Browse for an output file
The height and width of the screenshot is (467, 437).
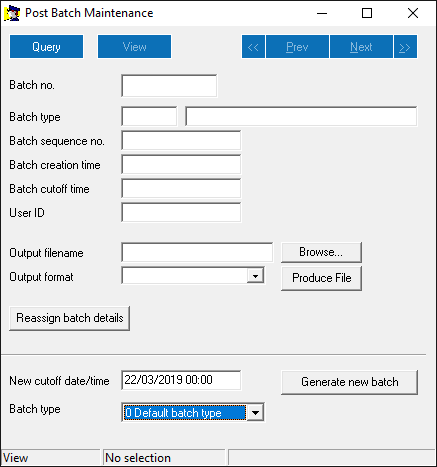(x=321, y=252)
